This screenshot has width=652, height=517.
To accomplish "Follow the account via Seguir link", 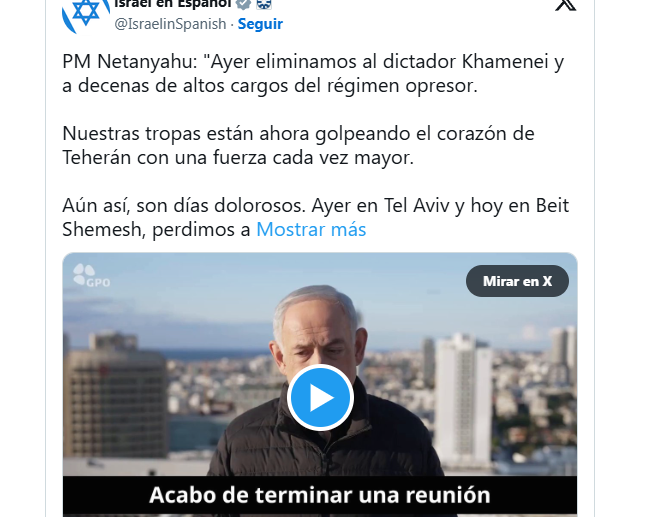I will coord(260,24).
